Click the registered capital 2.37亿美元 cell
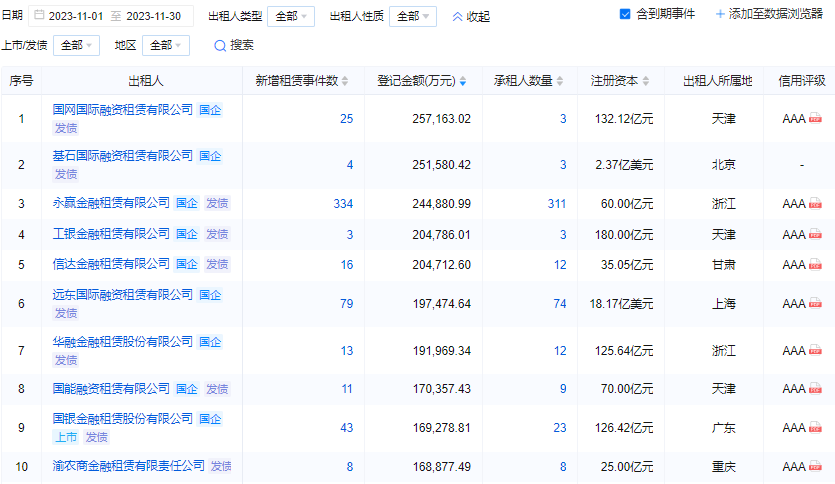Image resolution: width=835 pixels, height=484 pixels. click(x=624, y=165)
